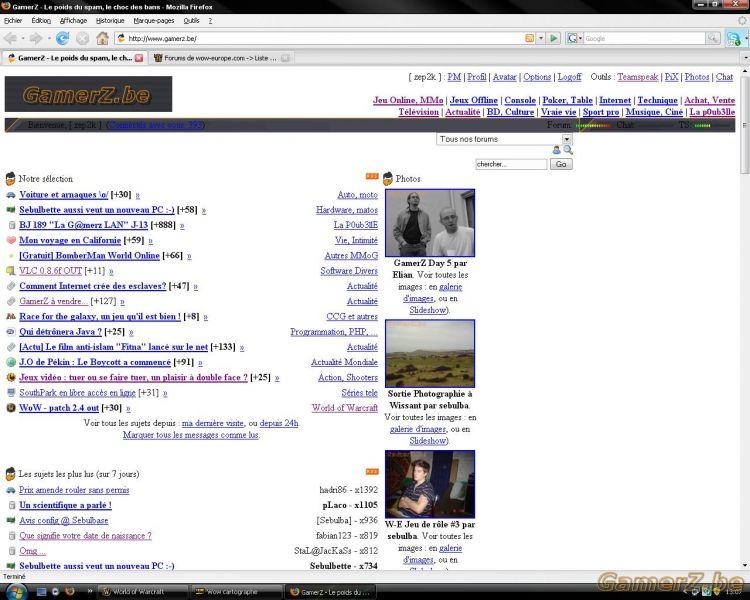Click the search magnifier in Google box
This screenshot has width=750, height=600.
[x=713, y=38]
